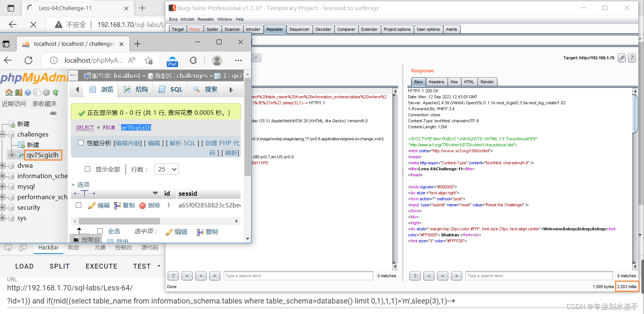Screen dimensions: 644x314
Task: Click horizontal scrollbar of results table
Action: 119,221
